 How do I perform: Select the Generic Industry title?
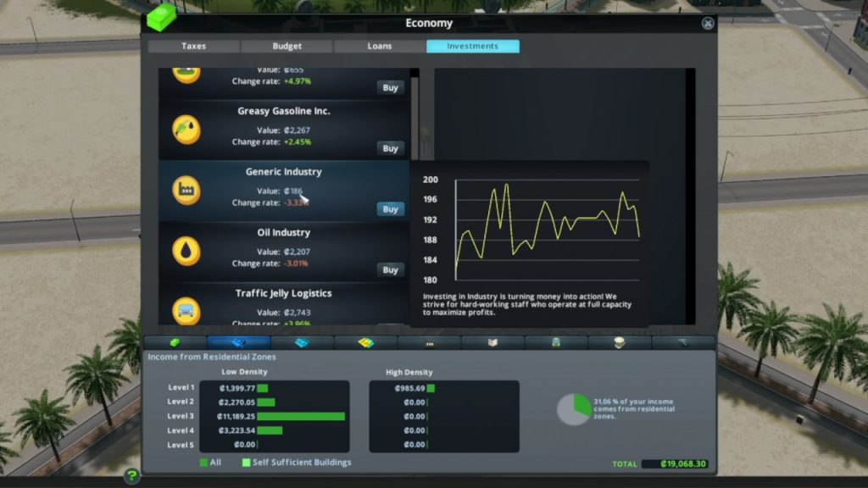pyautogui.click(x=283, y=172)
